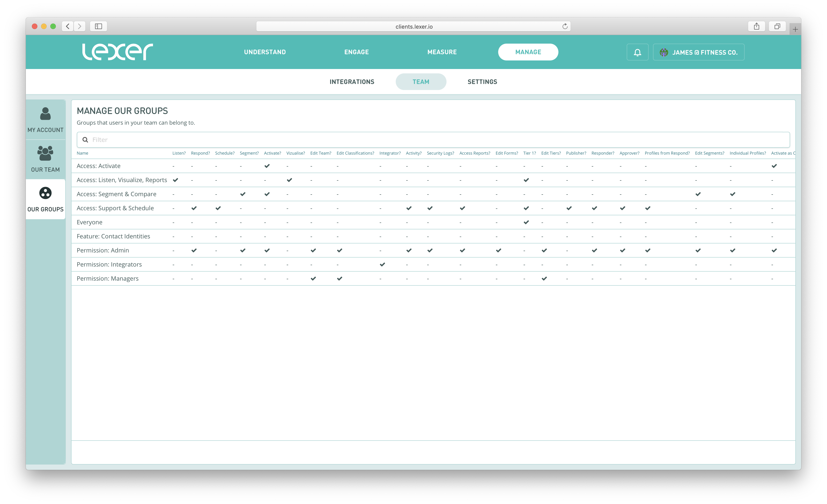Open Our Team sidebar section
Viewport: 827px width, 504px height.
pos(45,159)
